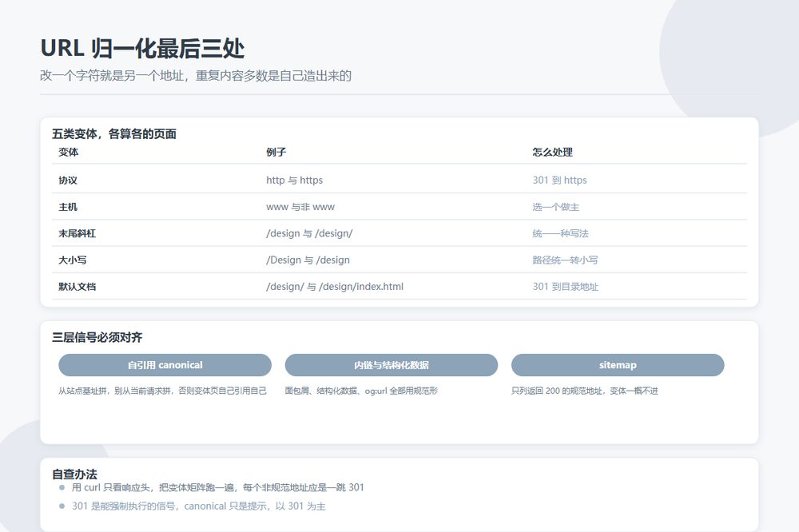Click the cell /design 与 /design/
The height and width of the screenshot is (532, 799).
309,233
